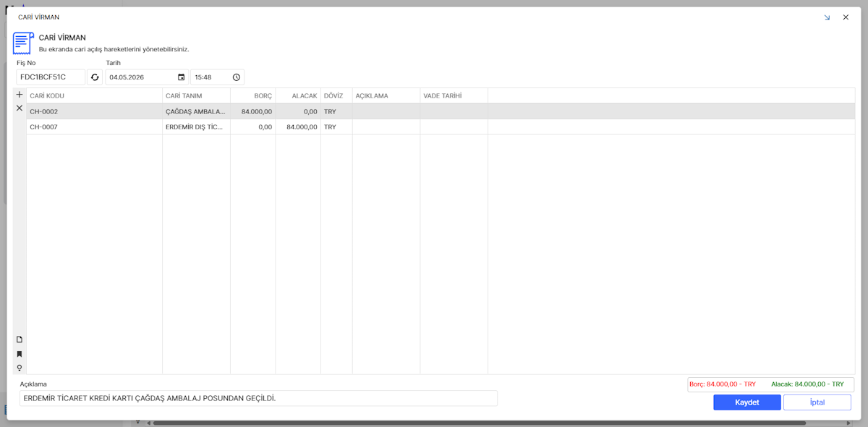
Task: Open the clock time picker icon
Action: point(236,77)
